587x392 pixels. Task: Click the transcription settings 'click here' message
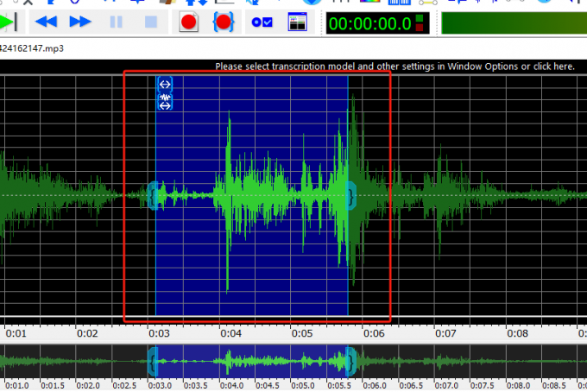click(394, 66)
